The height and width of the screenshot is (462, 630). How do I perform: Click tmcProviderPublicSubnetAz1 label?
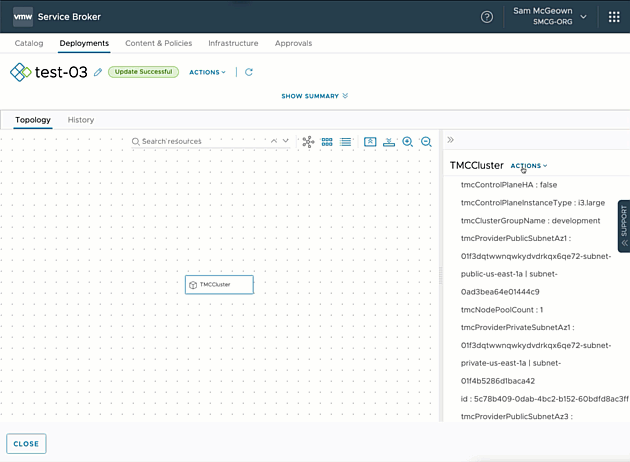[515, 238]
